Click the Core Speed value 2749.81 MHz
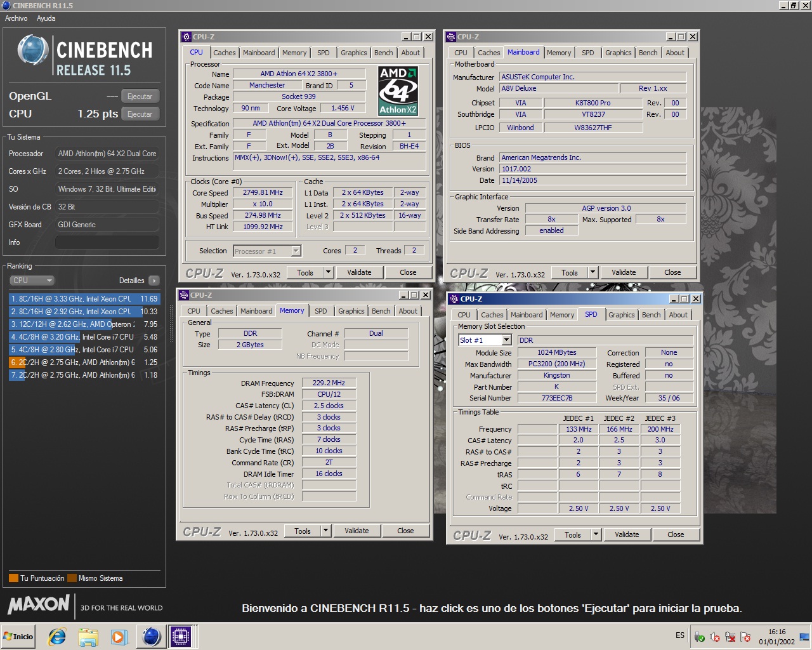Image resolution: width=812 pixels, height=650 pixels. 263,192
